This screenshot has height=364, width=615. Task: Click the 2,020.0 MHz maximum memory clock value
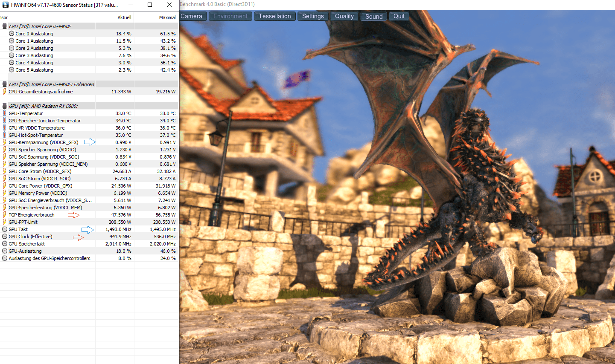click(x=163, y=244)
